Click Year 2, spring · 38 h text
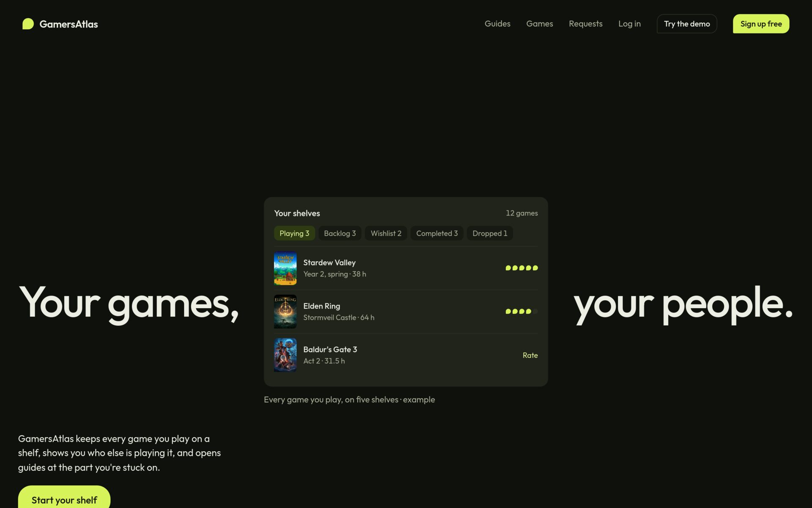The width and height of the screenshot is (812, 508). pos(335,274)
